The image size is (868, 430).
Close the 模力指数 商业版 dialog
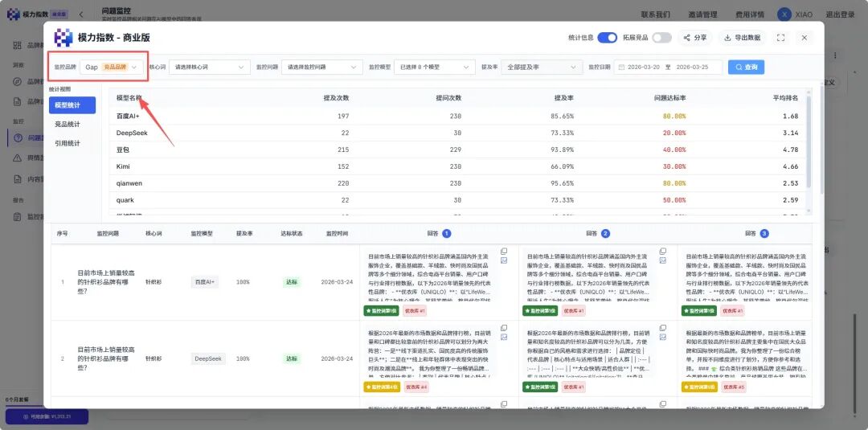[805, 38]
